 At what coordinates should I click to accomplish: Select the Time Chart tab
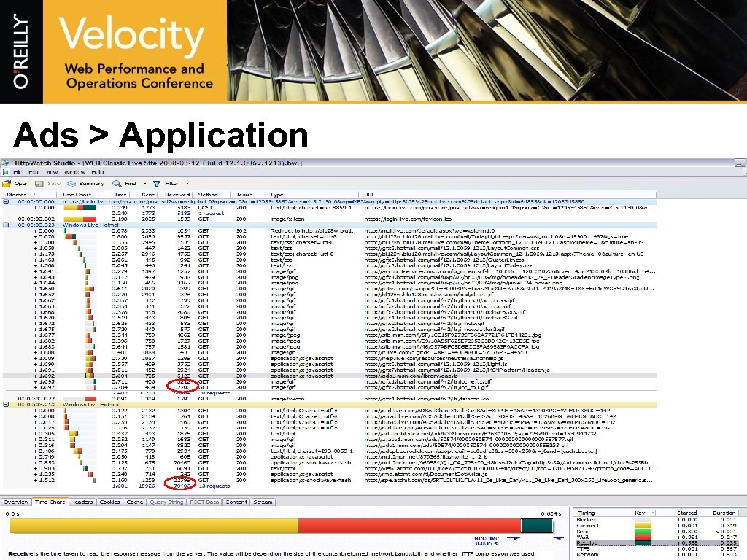click(50, 502)
